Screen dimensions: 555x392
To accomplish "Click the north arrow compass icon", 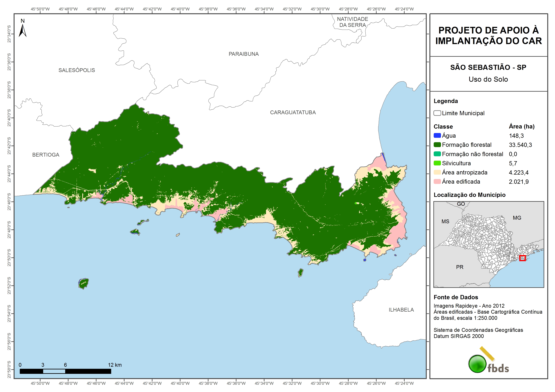I will pos(22,30).
